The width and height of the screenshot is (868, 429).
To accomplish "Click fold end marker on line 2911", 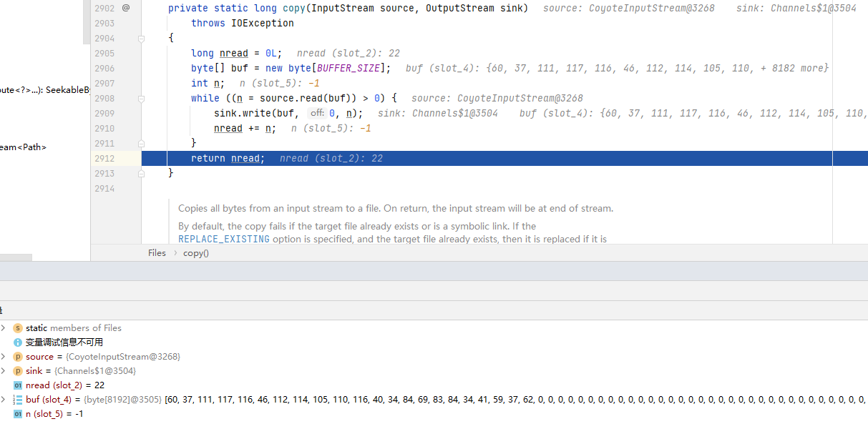I will pyautogui.click(x=141, y=143).
